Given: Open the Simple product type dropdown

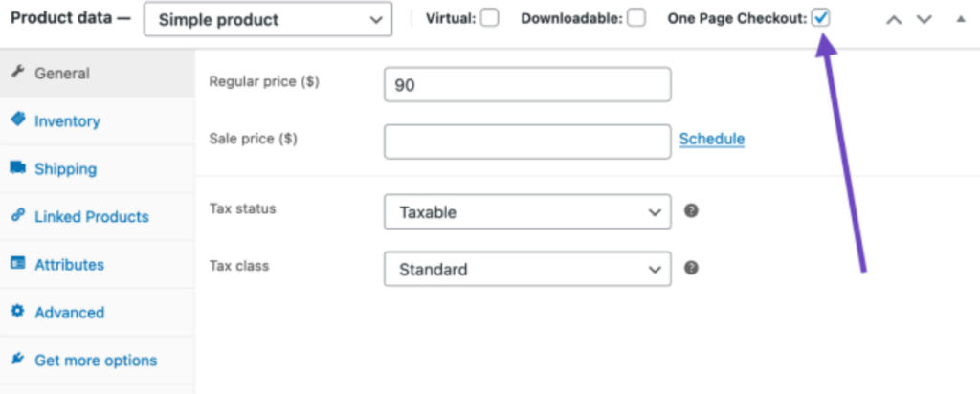Looking at the screenshot, I should click(268, 19).
